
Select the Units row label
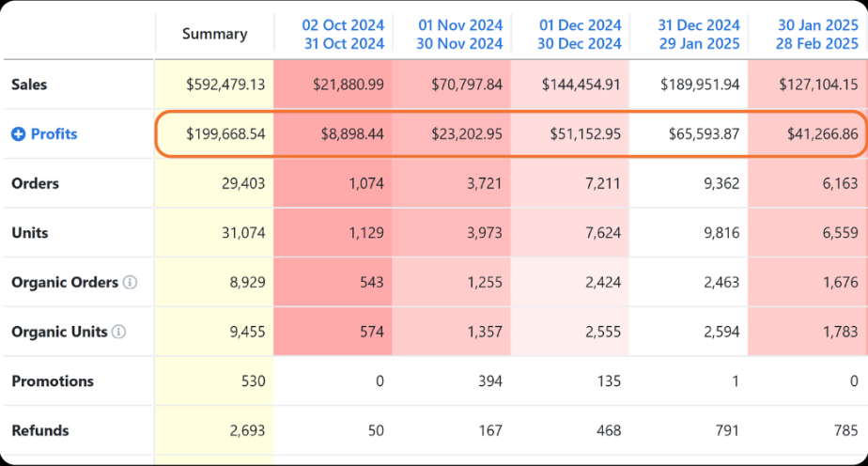pos(30,232)
